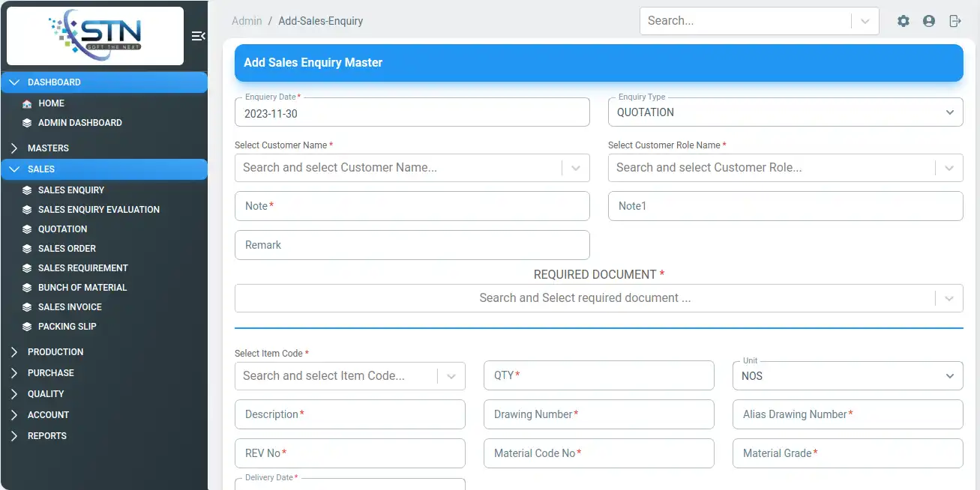
Task: Click the QTY input field
Action: click(x=598, y=375)
